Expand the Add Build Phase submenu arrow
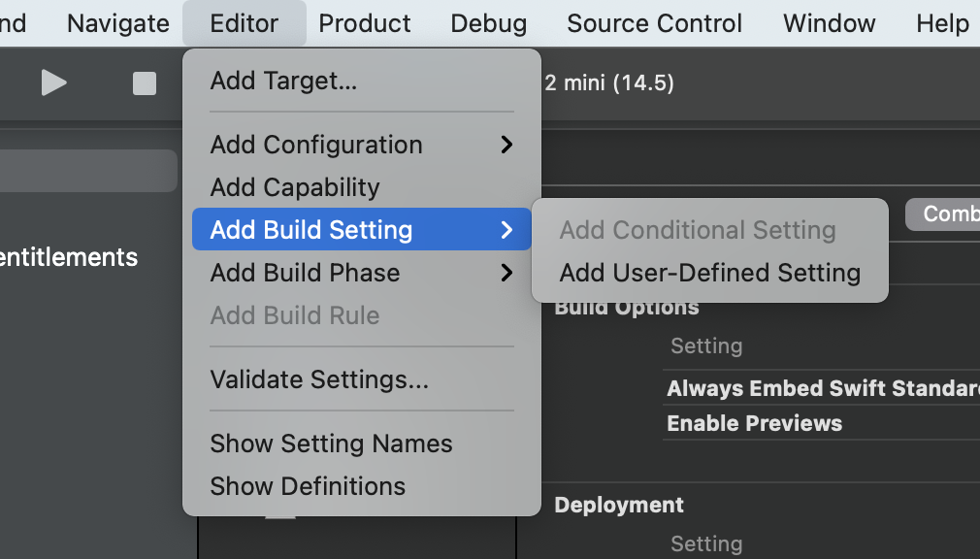 pyautogui.click(x=506, y=273)
